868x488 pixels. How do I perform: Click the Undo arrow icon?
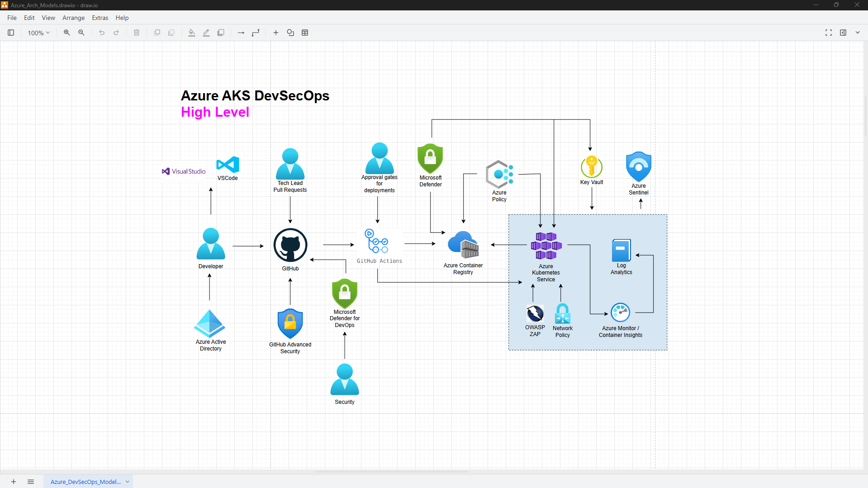pyautogui.click(x=102, y=33)
